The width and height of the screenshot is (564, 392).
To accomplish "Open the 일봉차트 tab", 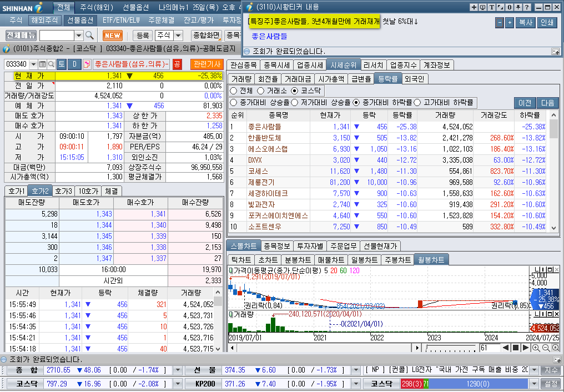I will (x=364, y=260).
